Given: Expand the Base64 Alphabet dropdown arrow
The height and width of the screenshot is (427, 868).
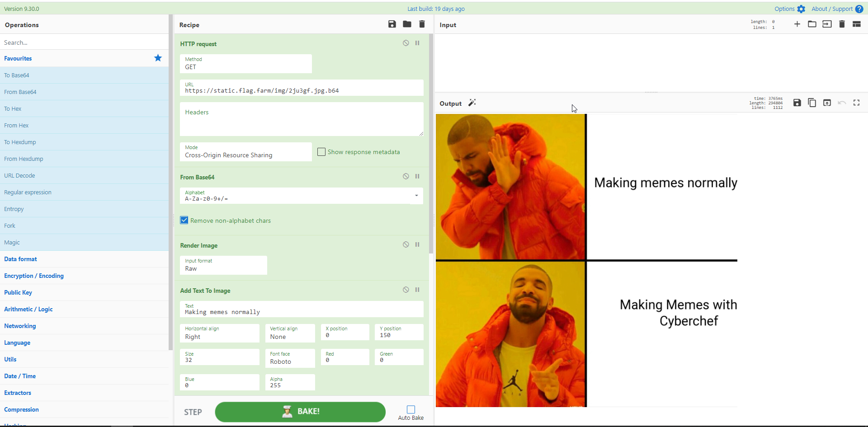Looking at the screenshot, I should click(416, 196).
